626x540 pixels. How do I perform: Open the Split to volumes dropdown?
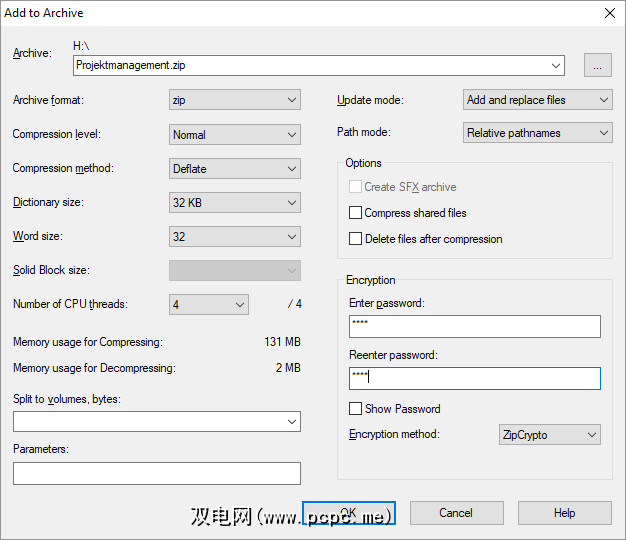(x=157, y=422)
